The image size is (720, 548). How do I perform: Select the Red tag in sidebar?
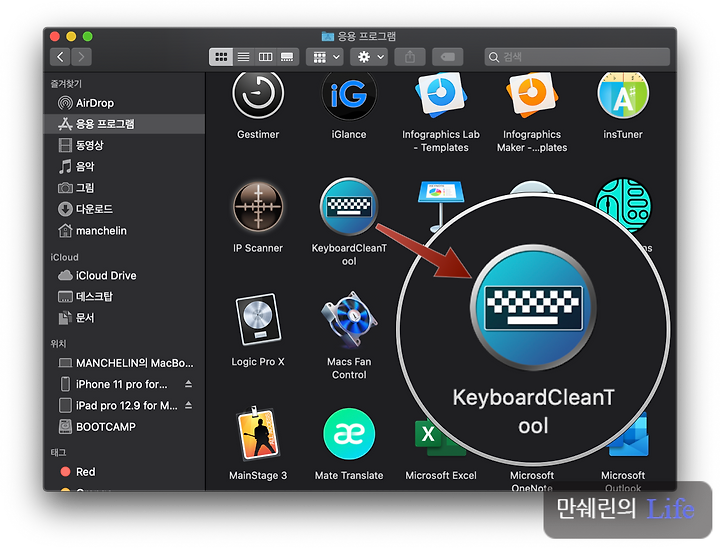124,472
